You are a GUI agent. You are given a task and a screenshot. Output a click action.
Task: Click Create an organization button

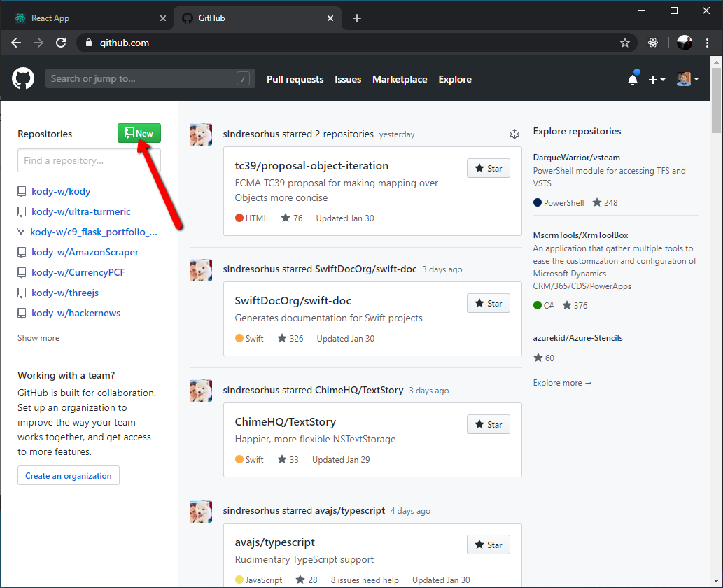69,475
